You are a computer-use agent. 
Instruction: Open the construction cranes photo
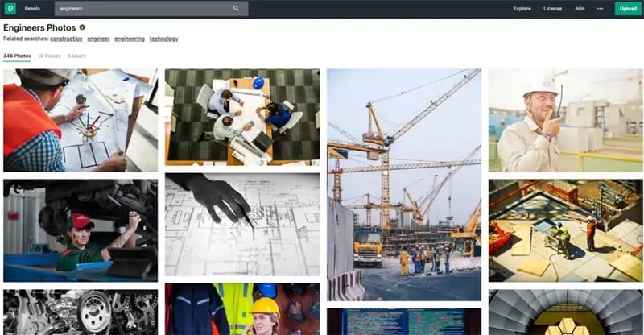[x=404, y=184]
